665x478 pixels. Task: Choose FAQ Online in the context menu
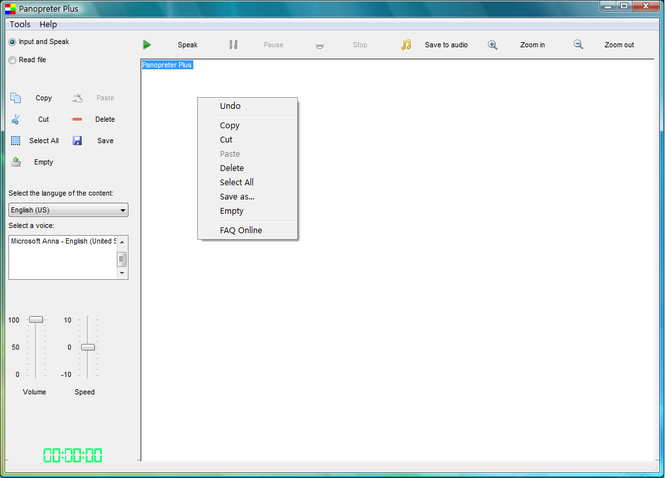coord(248,230)
